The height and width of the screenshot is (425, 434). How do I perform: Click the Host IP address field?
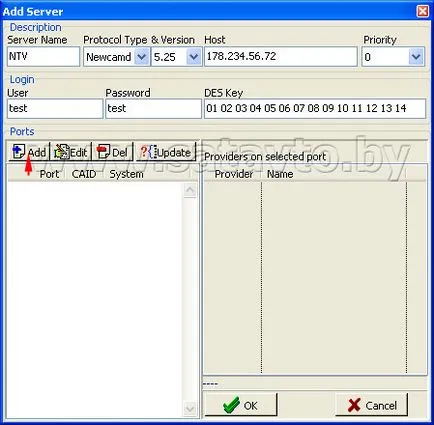tap(281, 56)
